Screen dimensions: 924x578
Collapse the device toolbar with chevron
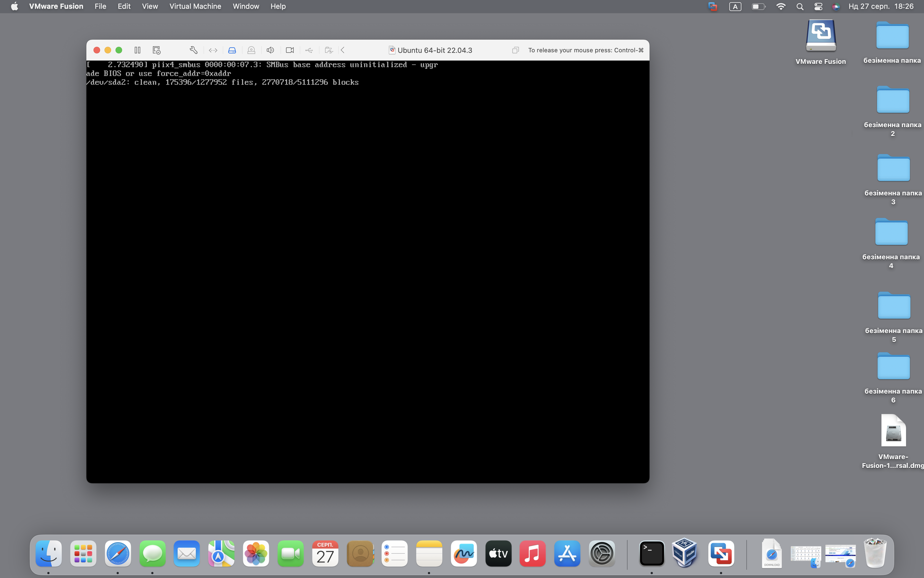tap(343, 50)
